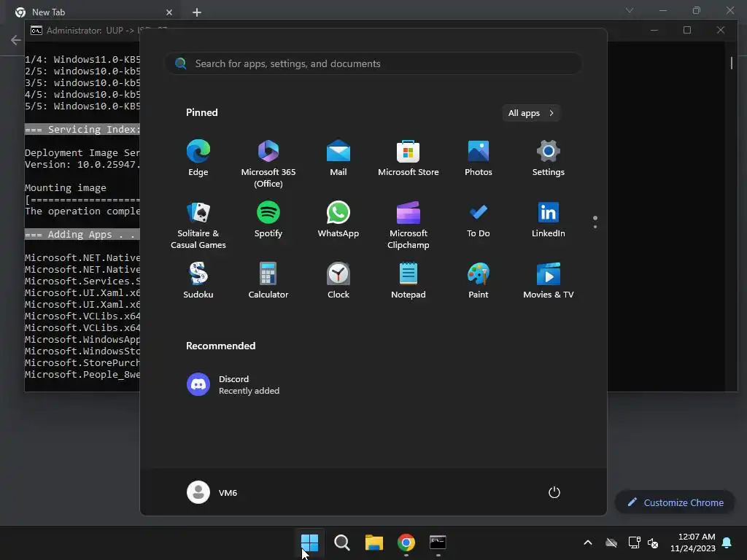Screen dimensions: 747x560
Task: Switch to command prompt on taskbar
Action: tap(438, 542)
